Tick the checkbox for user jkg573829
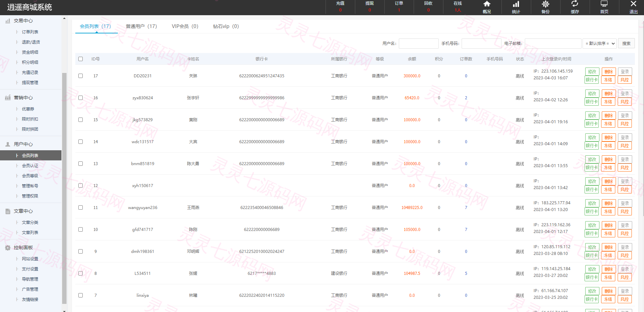The height and width of the screenshot is (312, 644). pos(80,120)
